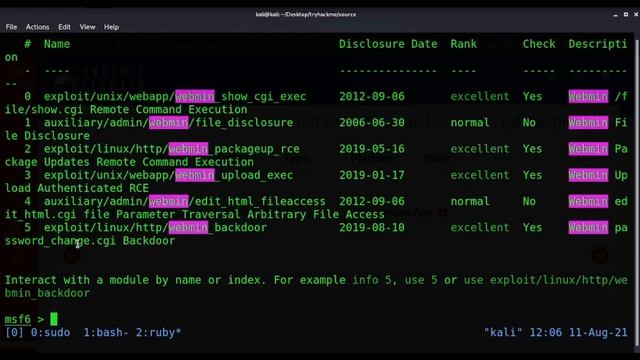Click the Yes check value in row 2
640x360 pixels.
pos(532,149)
